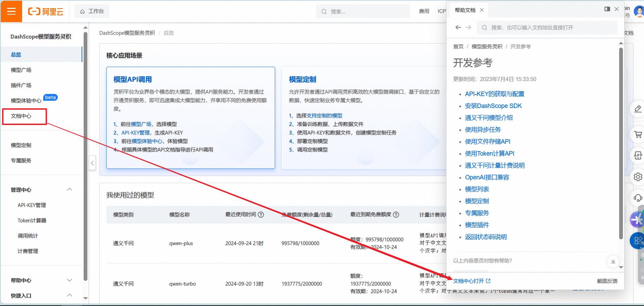This screenshot has height=306, width=644.
Task: Open 模型插件 doc link
Action: tap(477, 225)
